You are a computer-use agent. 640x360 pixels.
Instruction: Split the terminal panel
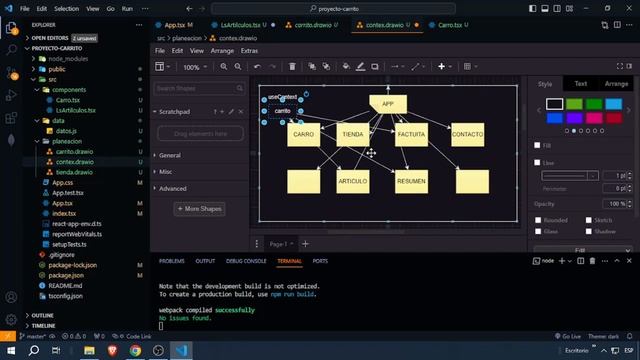[580, 261]
